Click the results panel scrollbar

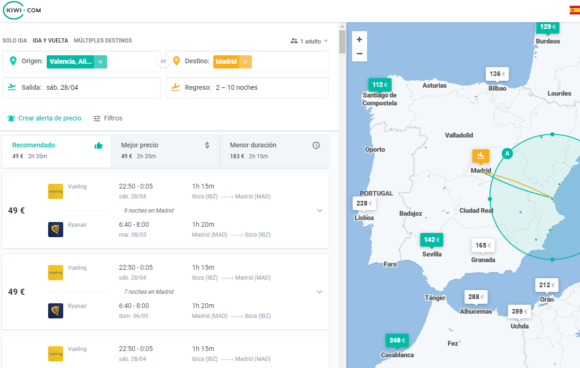(342, 41)
